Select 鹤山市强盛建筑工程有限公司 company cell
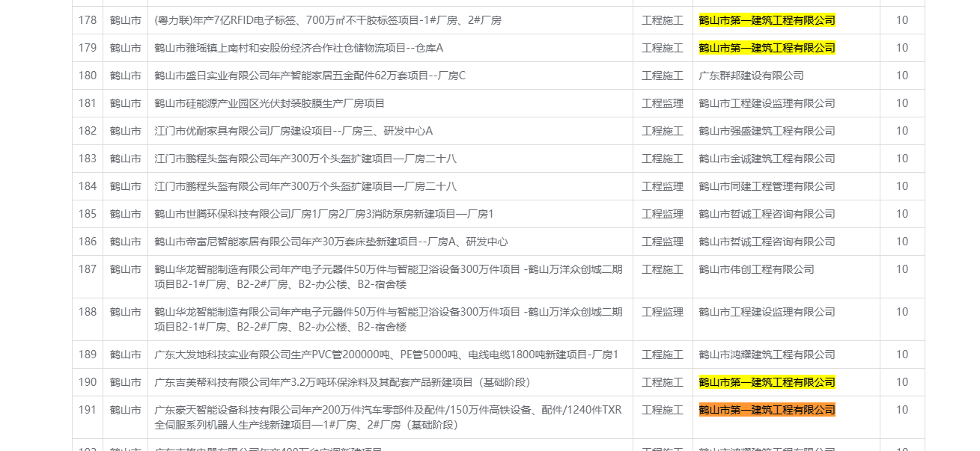 click(x=767, y=131)
